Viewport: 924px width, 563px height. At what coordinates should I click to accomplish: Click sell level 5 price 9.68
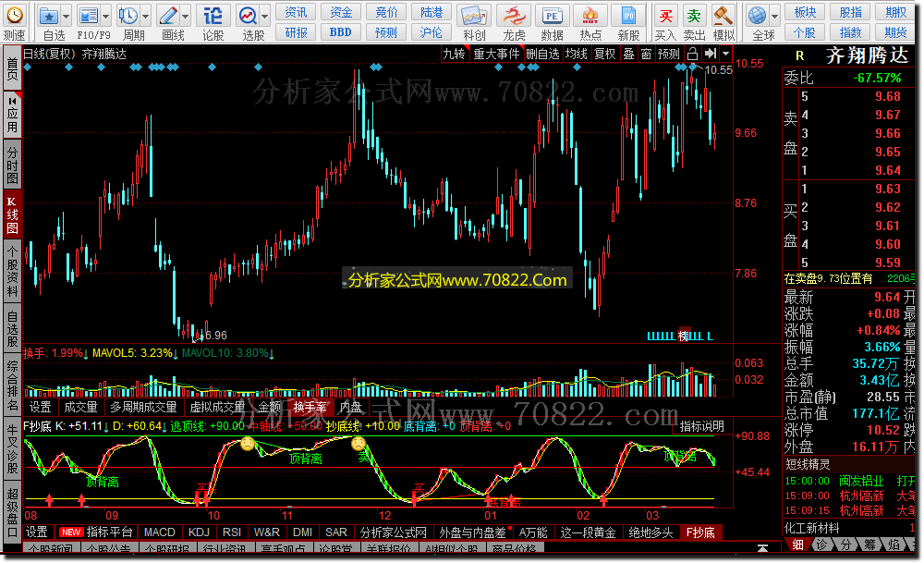pyautogui.click(x=887, y=97)
